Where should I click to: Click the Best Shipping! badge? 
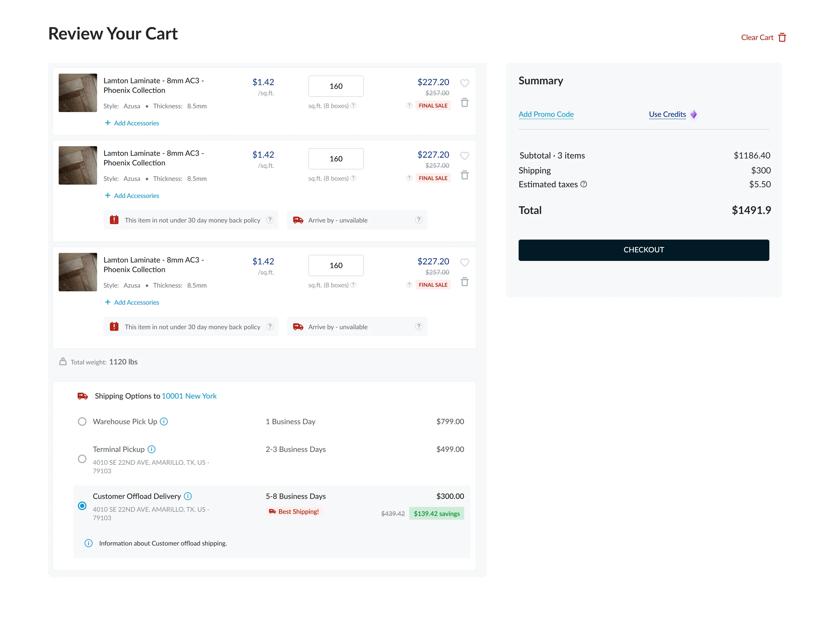pyautogui.click(x=295, y=512)
